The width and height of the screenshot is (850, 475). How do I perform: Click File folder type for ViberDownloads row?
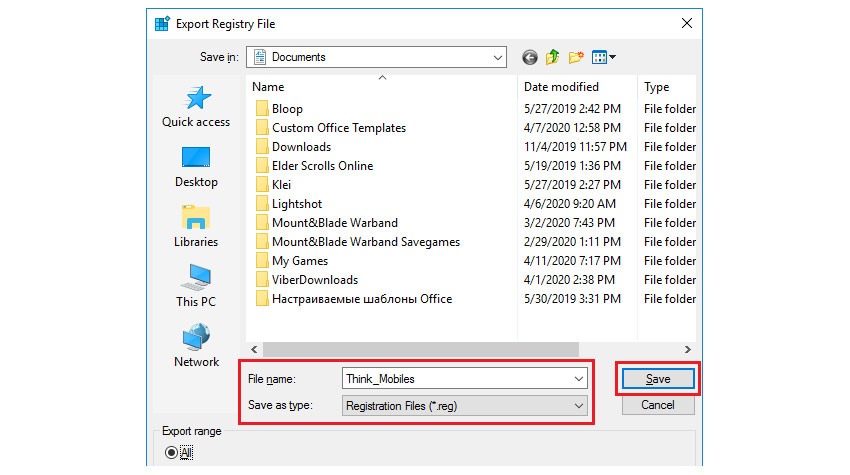point(669,280)
